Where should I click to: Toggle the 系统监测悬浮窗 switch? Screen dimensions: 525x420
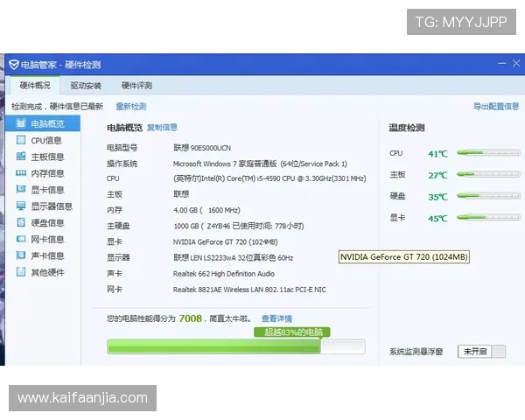click(x=481, y=352)
